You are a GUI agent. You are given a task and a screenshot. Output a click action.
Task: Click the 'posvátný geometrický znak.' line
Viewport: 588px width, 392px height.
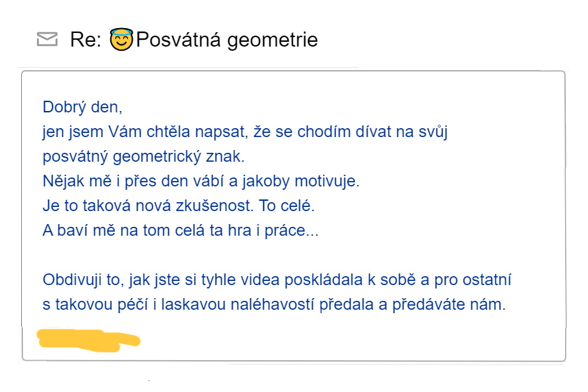tap(144, 156)
